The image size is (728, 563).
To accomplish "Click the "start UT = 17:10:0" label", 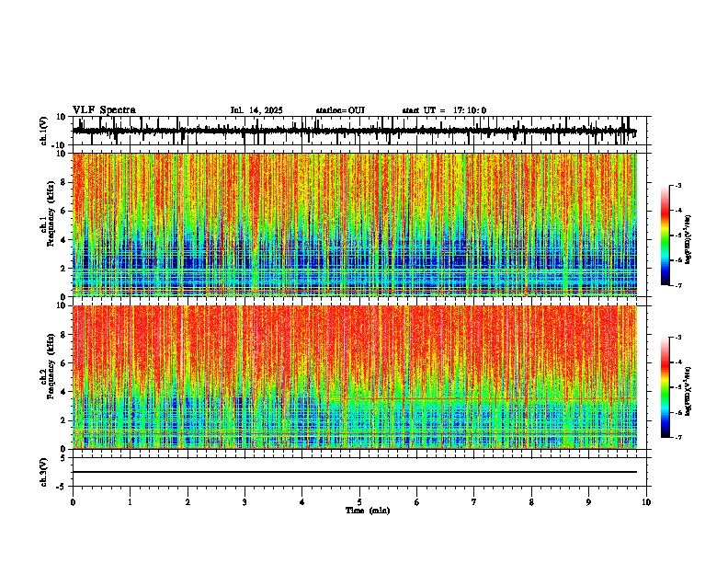I will (x=444, y=110).
